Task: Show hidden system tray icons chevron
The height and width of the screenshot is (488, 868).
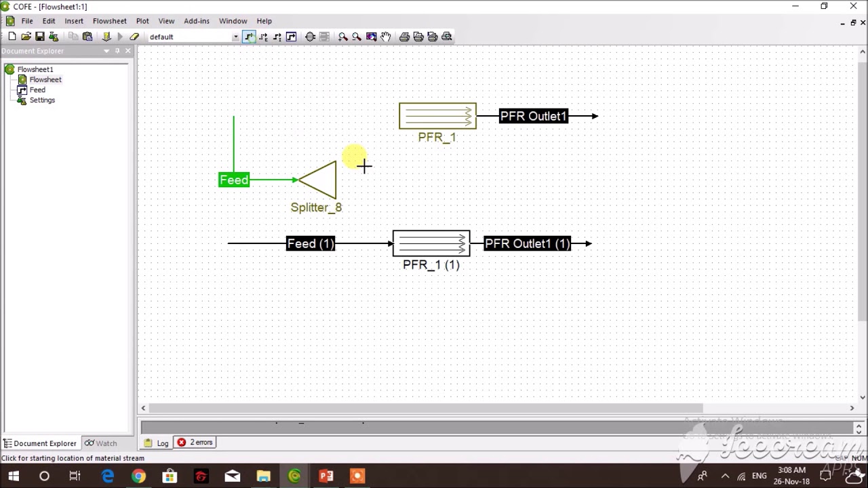Action: (x=725, y=476)
